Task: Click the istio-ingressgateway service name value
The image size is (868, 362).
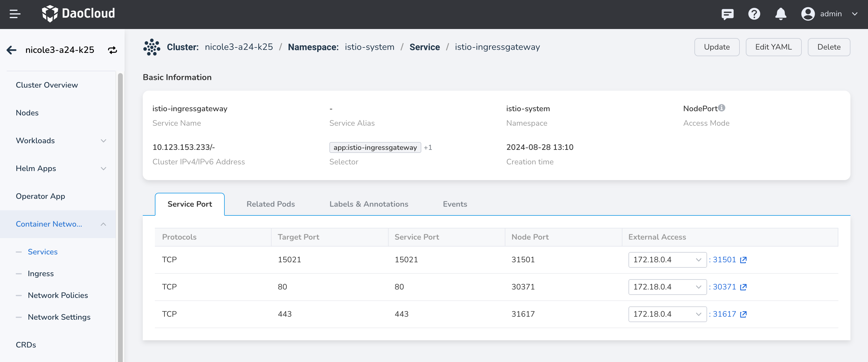Action: point(190,109)
